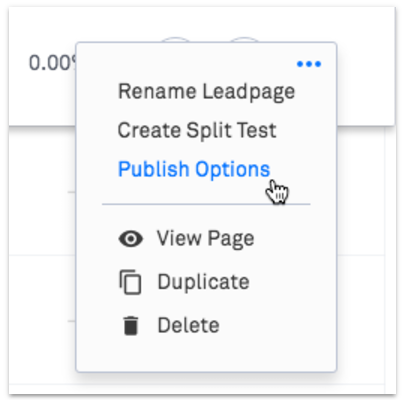The image size is (404, 400).
Task: Choose Create Split Test option
Action: [197, 130]
